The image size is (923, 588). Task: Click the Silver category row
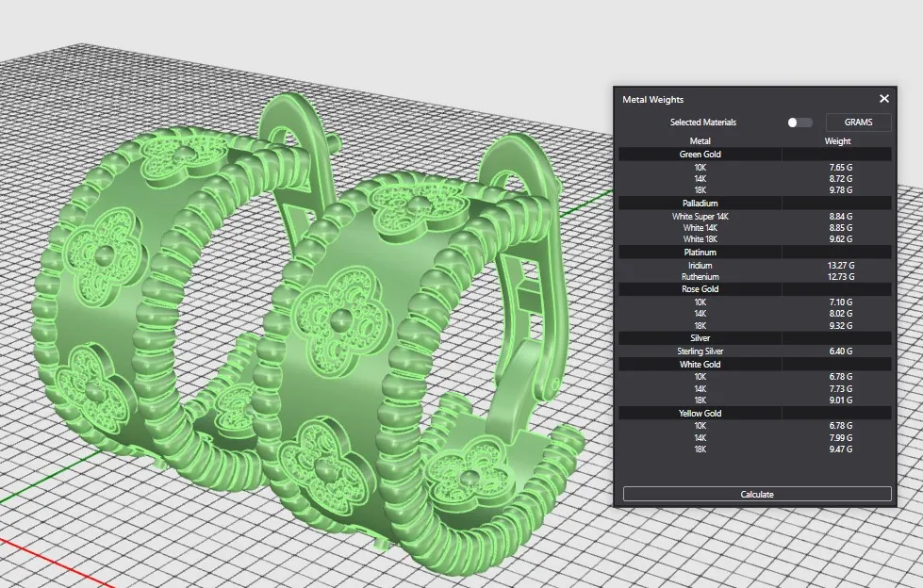coord(700,337)
